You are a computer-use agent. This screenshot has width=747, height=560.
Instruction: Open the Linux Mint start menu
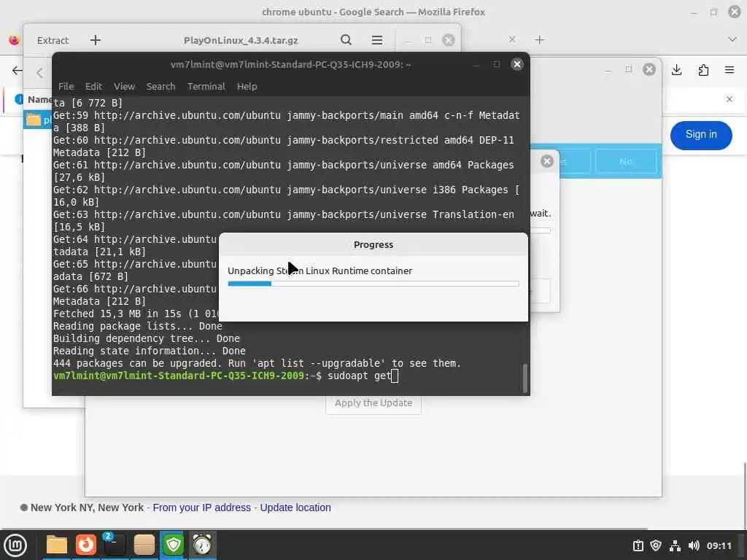pyautogui.click(x=16, y=545)
